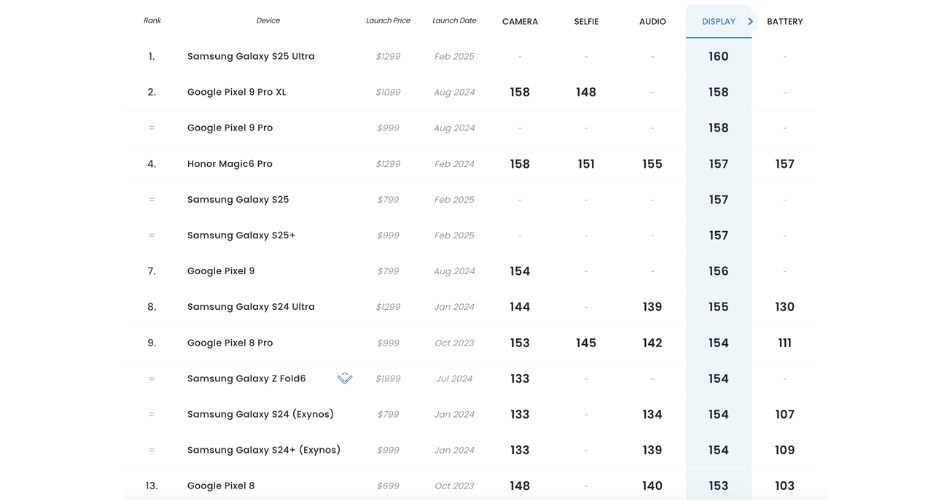Sort by the BATTERY column tab

784,21
